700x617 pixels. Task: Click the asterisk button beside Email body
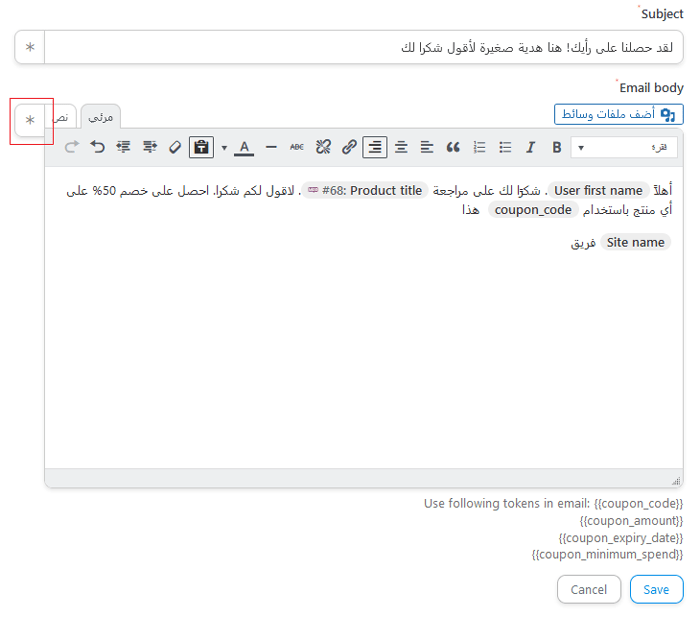click(30, 120)
